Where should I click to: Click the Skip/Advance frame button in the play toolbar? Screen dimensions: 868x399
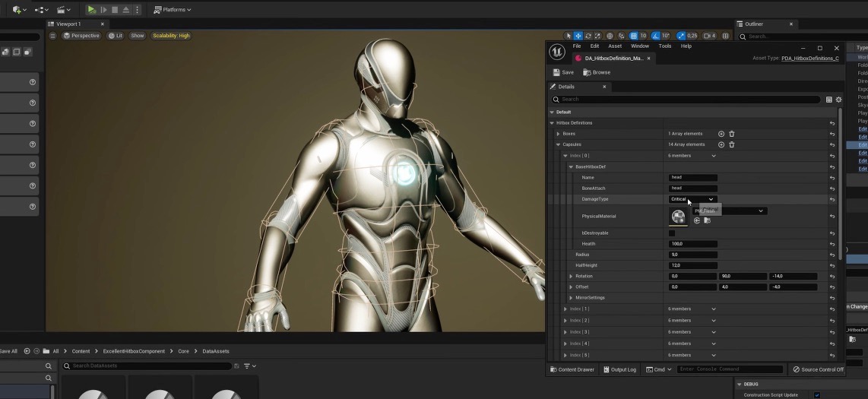[103, 9]
